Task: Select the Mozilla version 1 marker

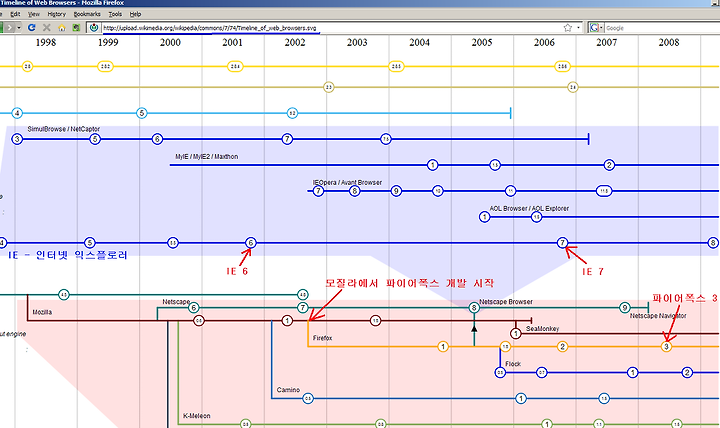Action: tap(287, 321)
